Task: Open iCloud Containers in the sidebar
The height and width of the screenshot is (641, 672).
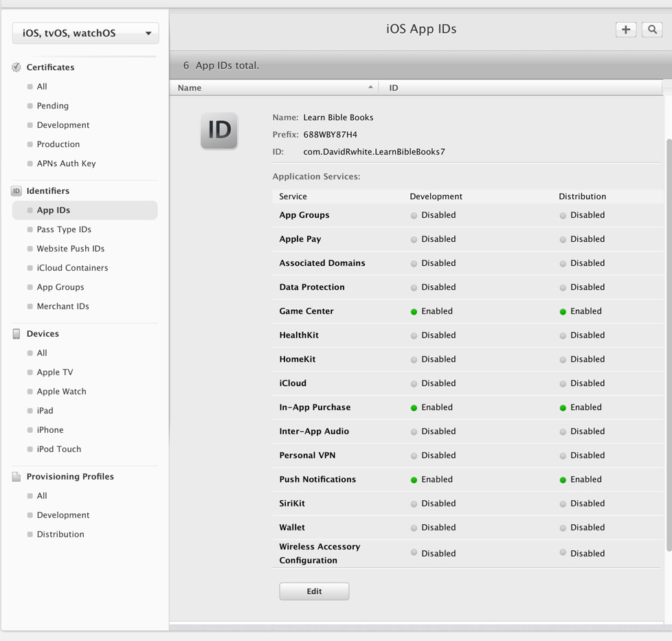Action: tap(72, 268)
